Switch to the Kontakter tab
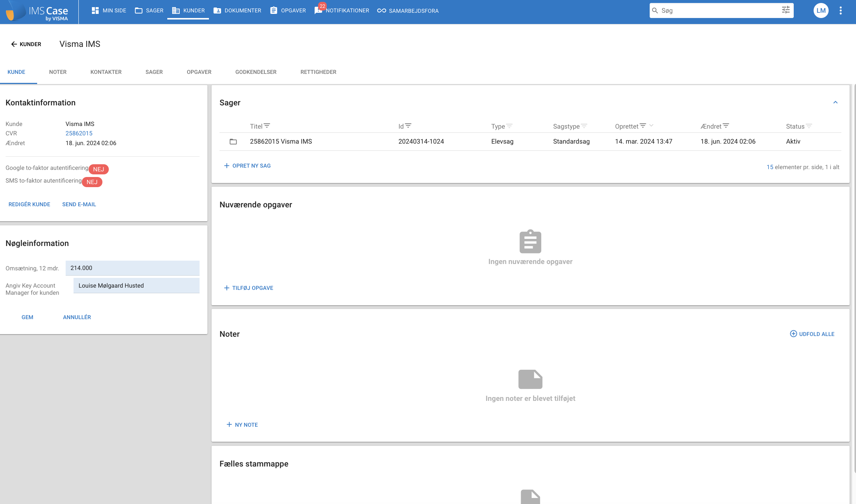 click(x=106, y=72)
